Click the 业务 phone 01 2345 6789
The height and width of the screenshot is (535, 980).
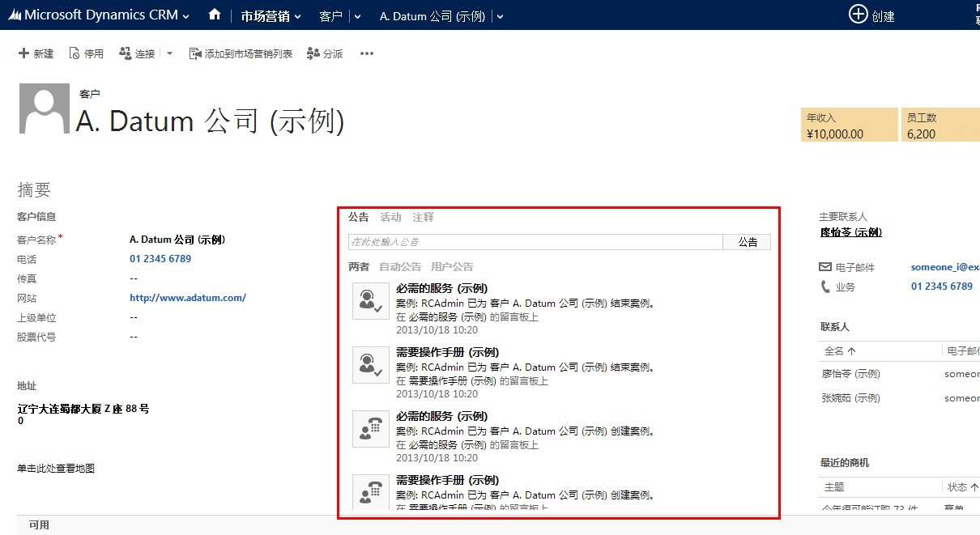click(942, 287)
